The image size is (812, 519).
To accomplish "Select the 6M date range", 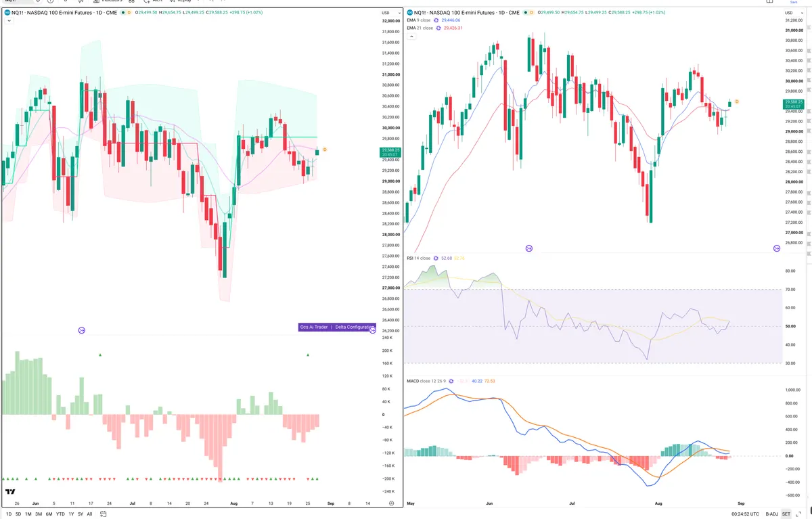I will 49,514.
